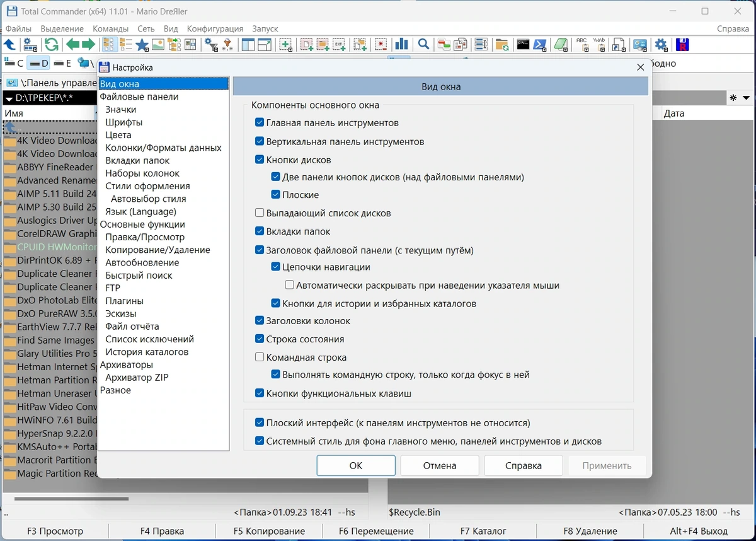Enable 'Автоматически раскрывать при наведении' checkbox
Screen dimensions: 756x541
pyautogui.click(x=290, y=285)
